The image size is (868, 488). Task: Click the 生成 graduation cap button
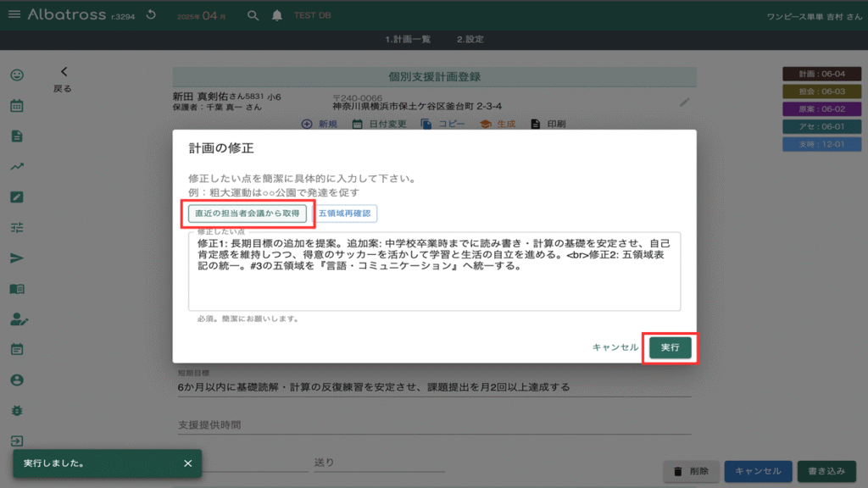pyautogui.click(x=498, y=124)
